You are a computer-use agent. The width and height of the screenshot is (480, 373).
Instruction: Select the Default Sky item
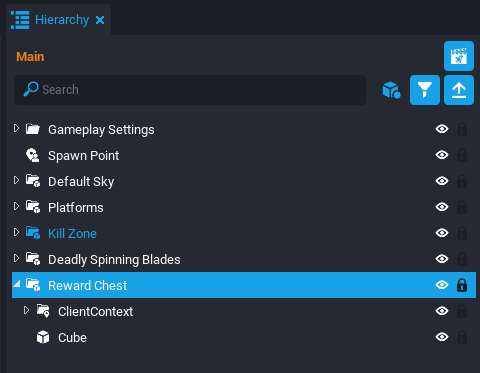tap(81, 182)
